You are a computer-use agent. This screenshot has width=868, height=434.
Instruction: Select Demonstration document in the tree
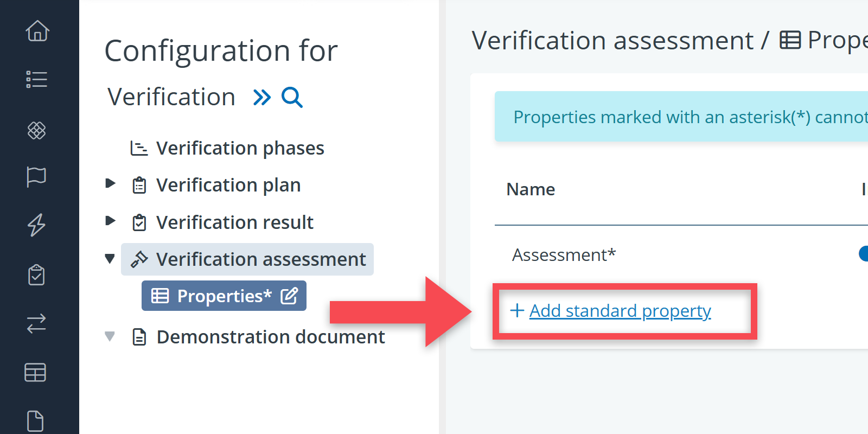pyautogui.click(x=270, y=337)
